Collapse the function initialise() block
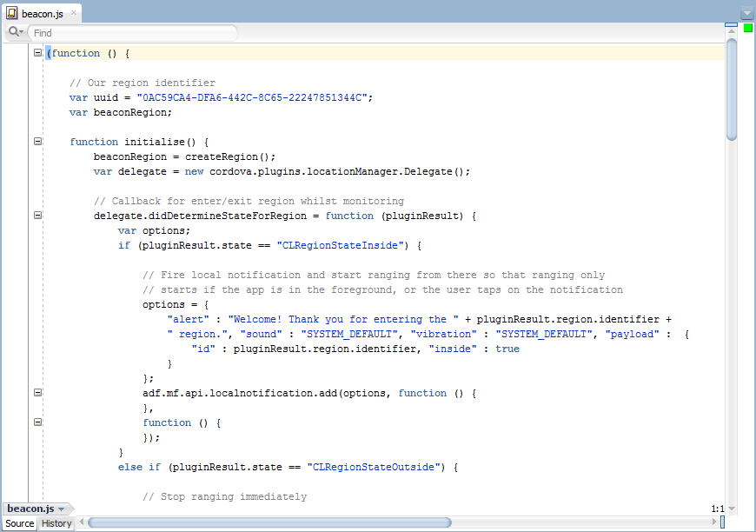Screen dimensions: 756x532 coord(37,142)
